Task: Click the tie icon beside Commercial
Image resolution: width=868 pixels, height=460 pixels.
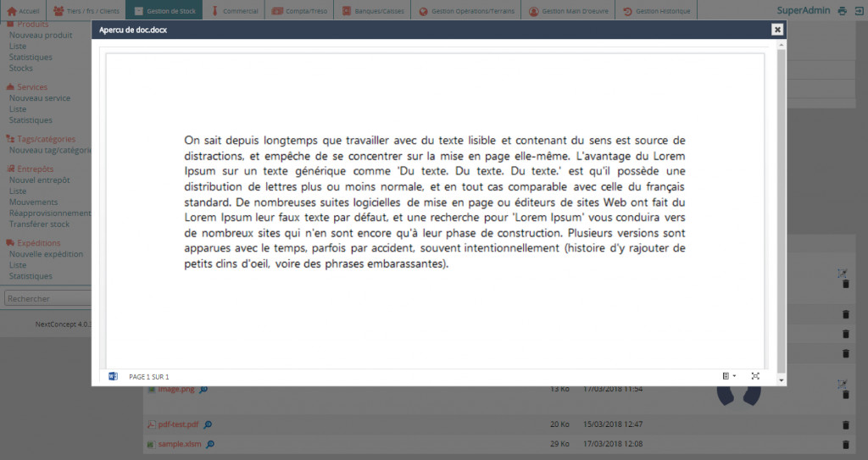Action: pos(214,11)
